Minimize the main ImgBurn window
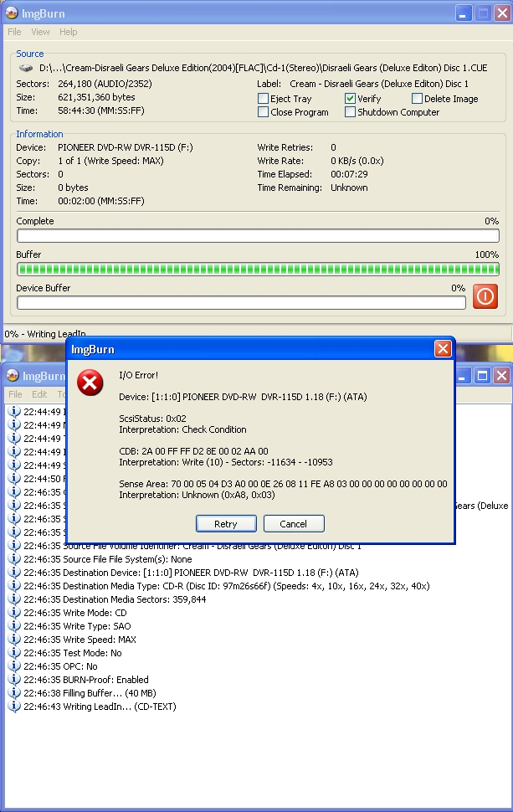The height and width of the screenshot is (812, 513). (464, 13)
